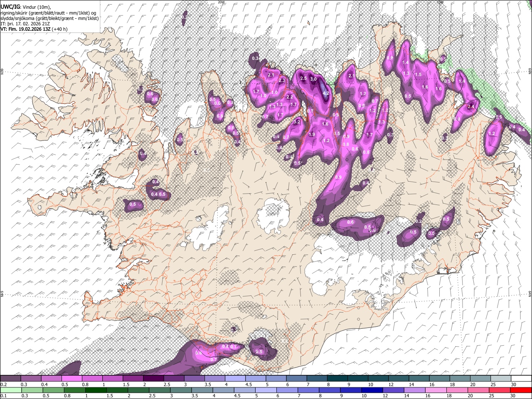
Task: Select the 0.3 swatch in the bottom legend row
Action: click(32, 390)
